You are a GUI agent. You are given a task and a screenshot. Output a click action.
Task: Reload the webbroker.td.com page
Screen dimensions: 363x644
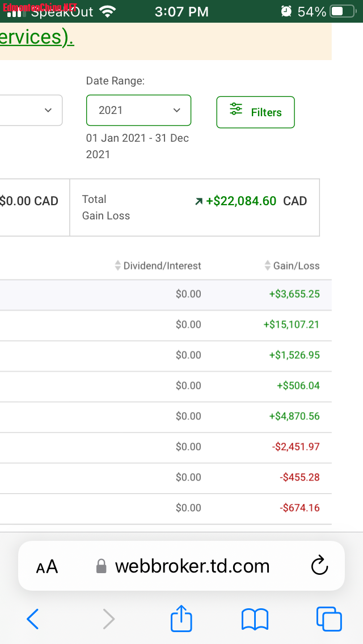(x=320, y=566)
